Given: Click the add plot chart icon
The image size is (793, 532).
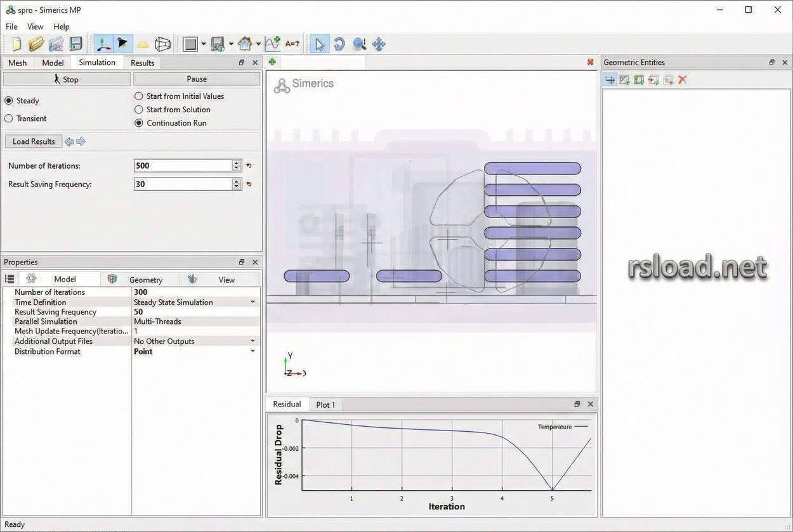Looking at the screenshot, I should (x=272, y=44).
